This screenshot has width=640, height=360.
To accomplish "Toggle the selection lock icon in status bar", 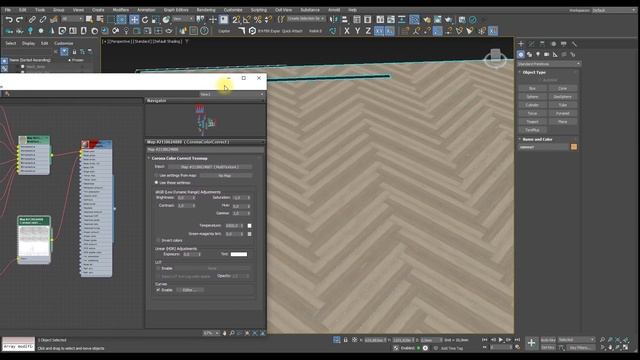I will (345, 340).
